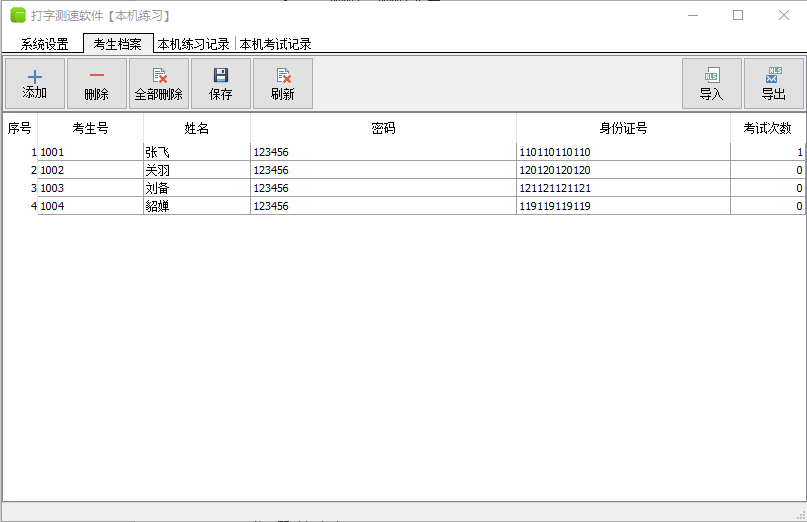Select the row with exam number 1004
Image resolution: width=807 pixels, height=522 pixels.
(90, 206)
